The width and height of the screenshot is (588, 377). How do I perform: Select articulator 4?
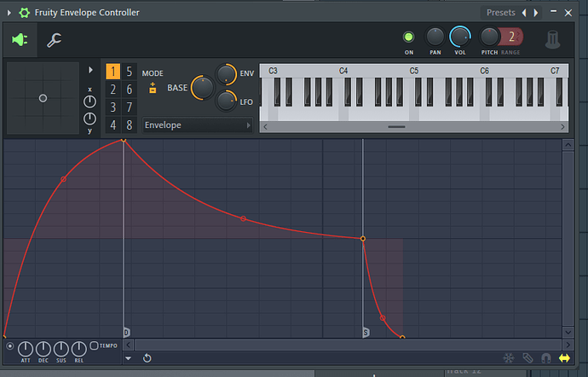click(112, 125)
